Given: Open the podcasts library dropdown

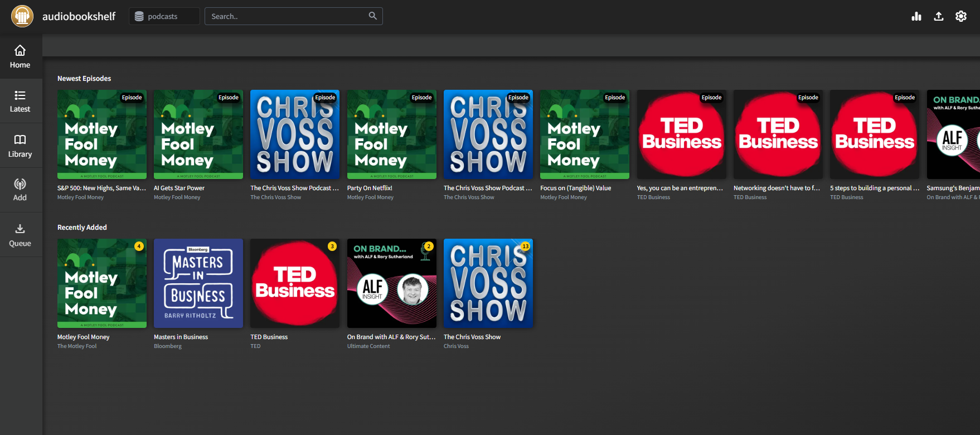Looking at the screenshot, I should (164, 16).
